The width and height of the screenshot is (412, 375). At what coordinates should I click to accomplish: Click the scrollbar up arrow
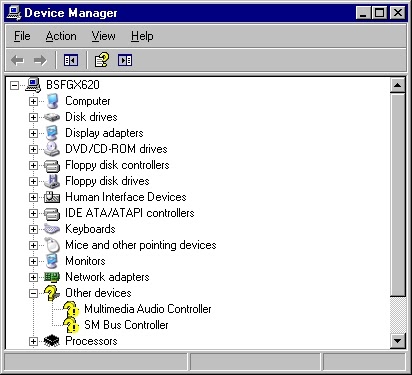point(397,85)
